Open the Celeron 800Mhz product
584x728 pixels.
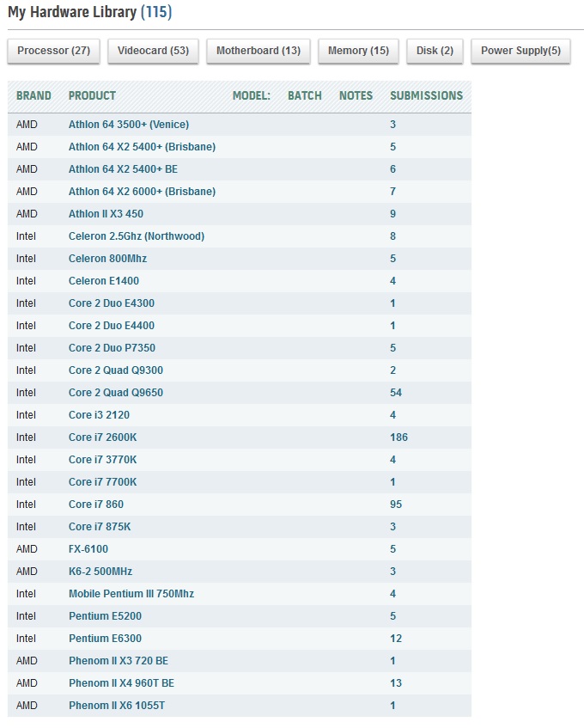pos(107,258)
